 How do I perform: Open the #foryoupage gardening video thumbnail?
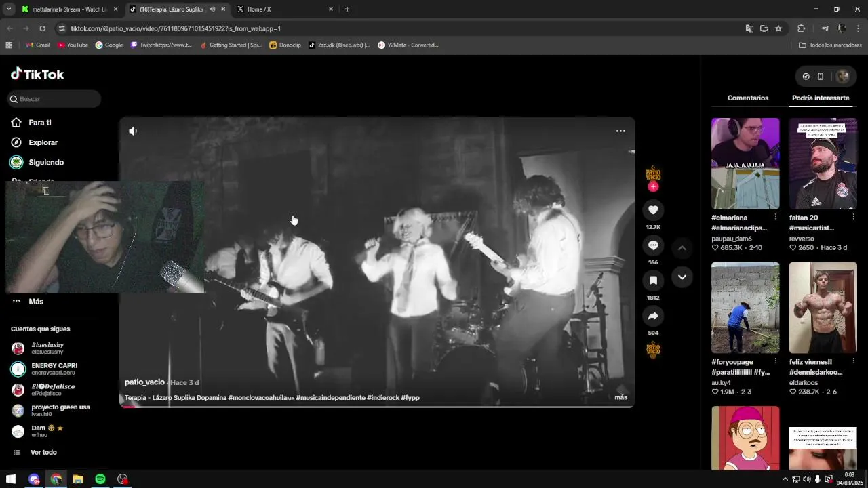tap(745, 308)
